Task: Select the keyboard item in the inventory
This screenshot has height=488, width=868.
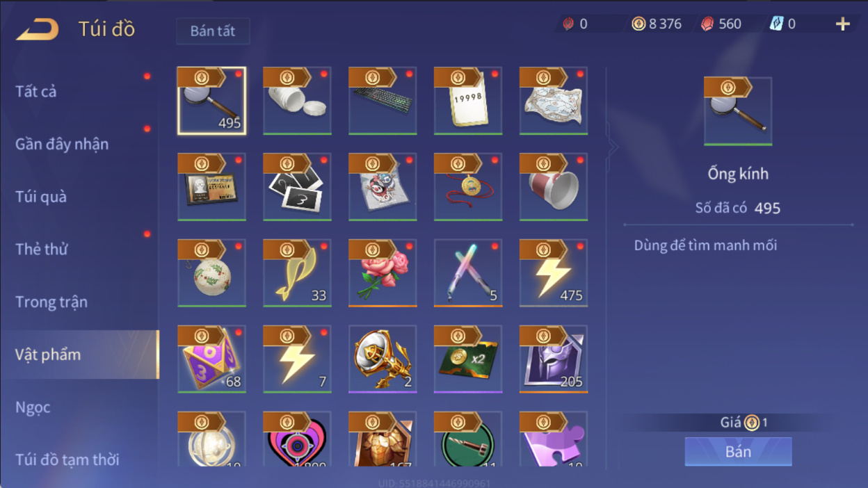Action: [383, 101]
